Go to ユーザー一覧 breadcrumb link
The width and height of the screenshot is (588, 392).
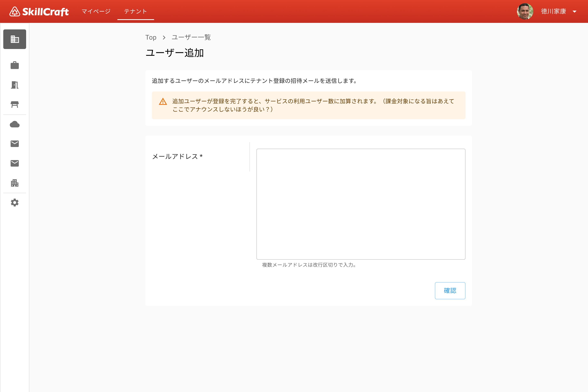(x=191, y=37)
